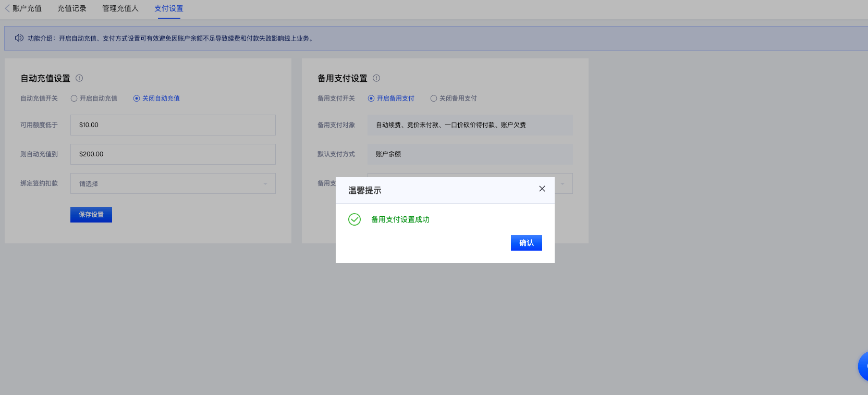The width and height of the screenshot is (868, 395).
Task: Focus the 则自动充值到 field showing $200.00
Action: point(173,154)
